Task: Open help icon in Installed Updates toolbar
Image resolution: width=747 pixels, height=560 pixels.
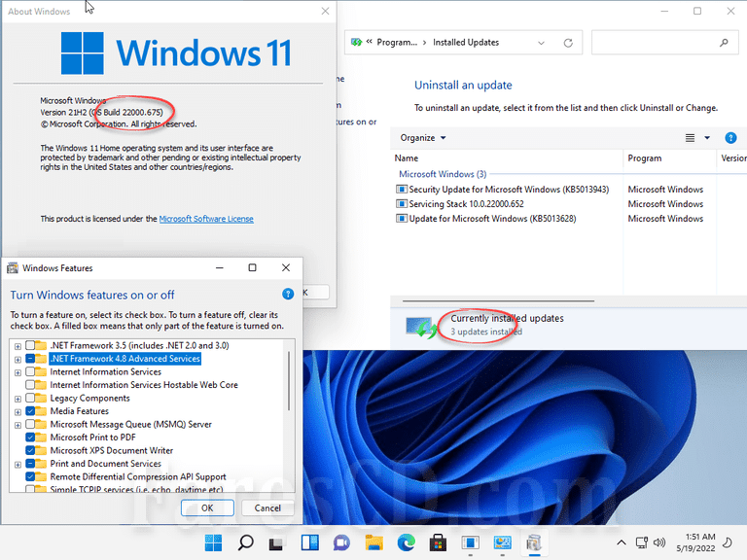Action: coord(730,138)
